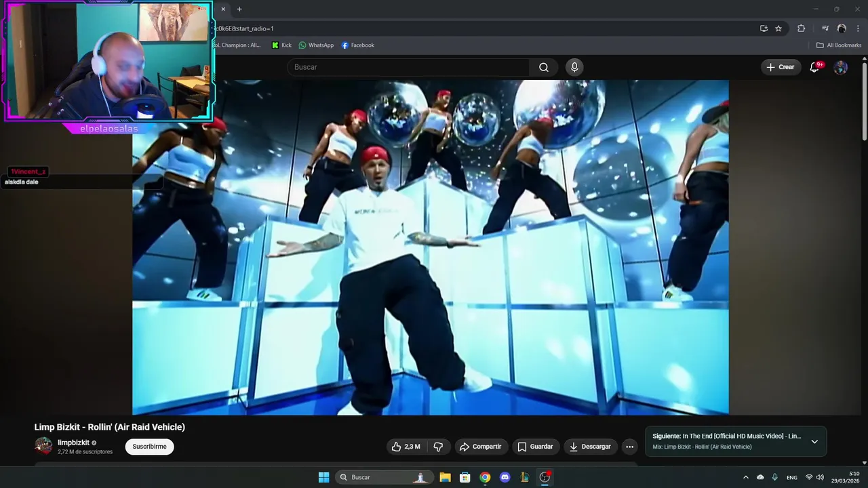Activate voice search microphone button
This screenshot has height=488, width=868.
[574, 67]
